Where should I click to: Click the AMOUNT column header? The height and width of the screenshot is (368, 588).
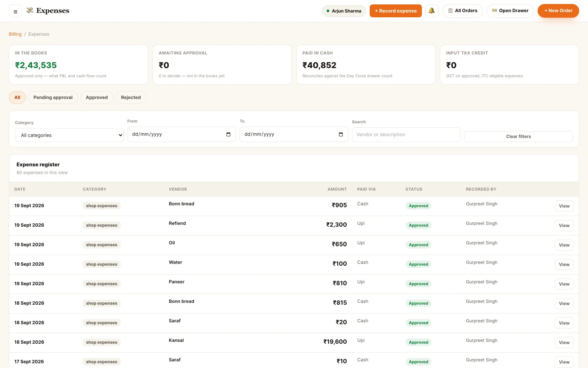pos(337,189)
